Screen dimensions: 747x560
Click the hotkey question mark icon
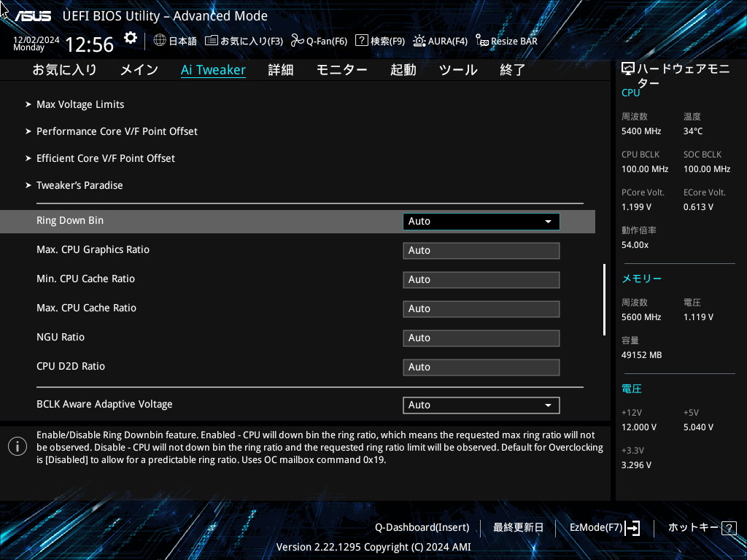pos(729,528)
